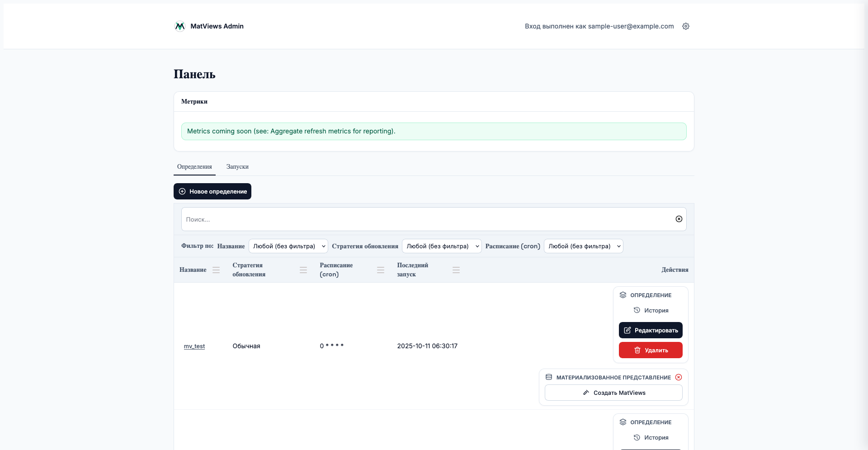Screen dimensions: 868x450
Task: Click the sort icon for Расписание (cron) column
Action: (380, 270)
